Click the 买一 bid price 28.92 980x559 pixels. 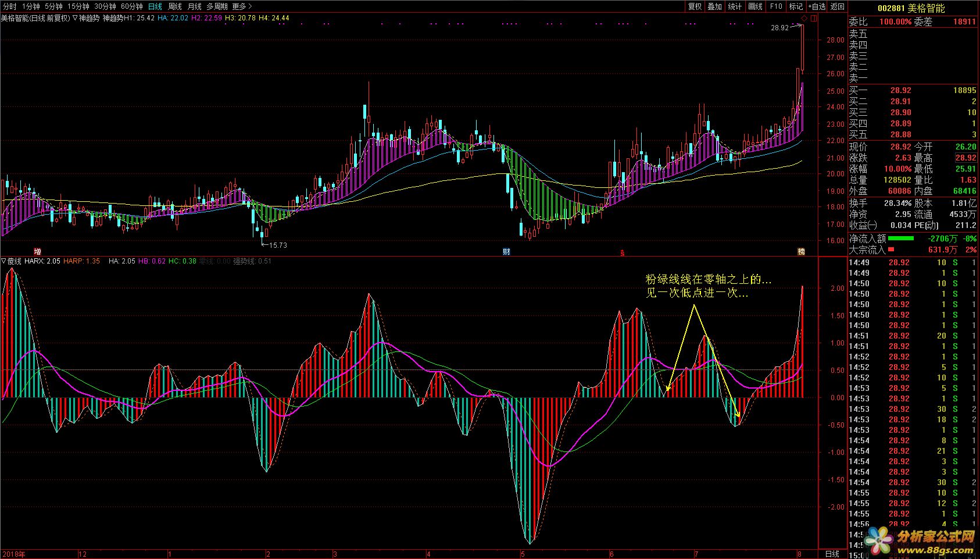tap(900, 91)
